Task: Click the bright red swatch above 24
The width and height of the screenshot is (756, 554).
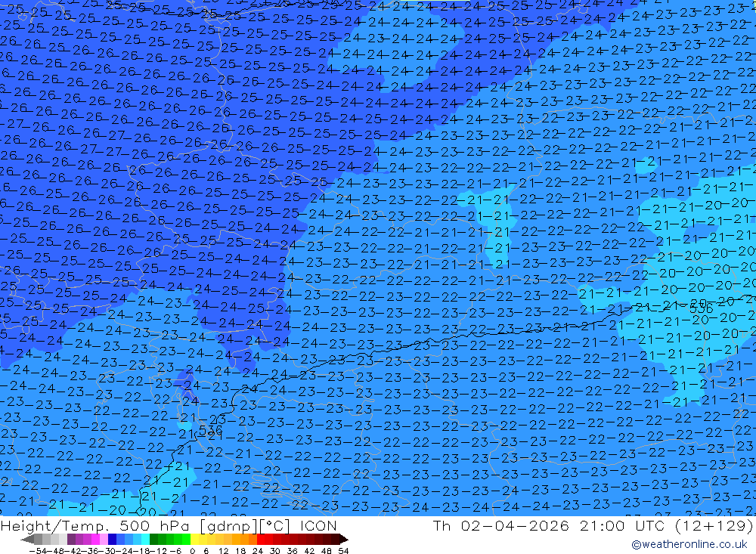Action: click(261, 539)
